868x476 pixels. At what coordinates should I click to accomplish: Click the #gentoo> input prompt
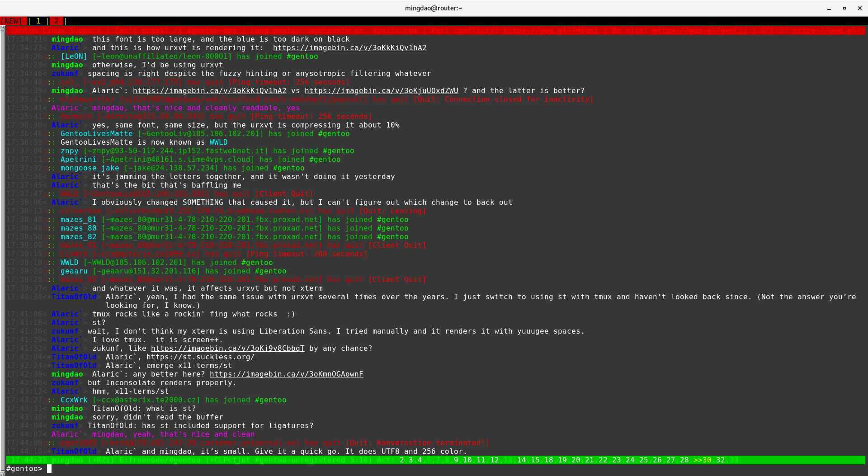(24, 469)
